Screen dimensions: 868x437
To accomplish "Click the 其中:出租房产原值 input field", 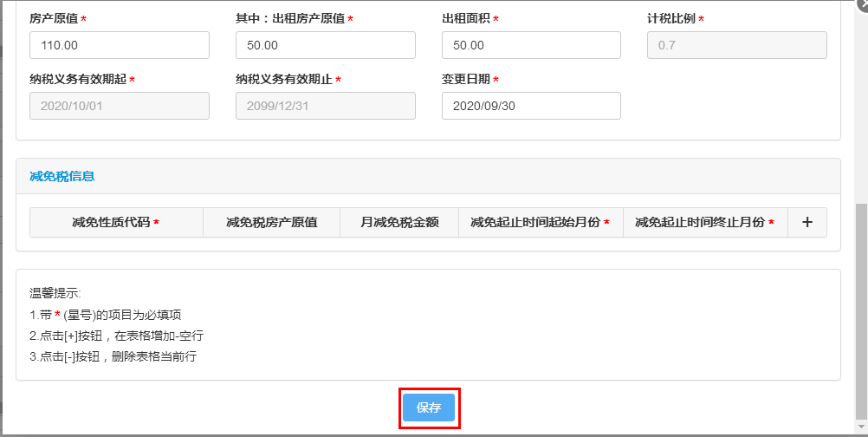I will tap(326, 45).
